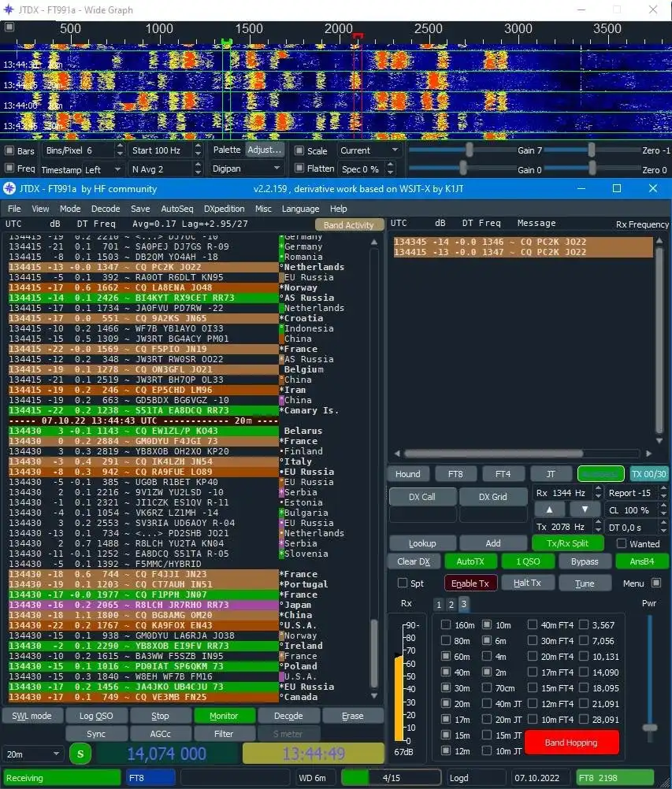
Task: Click the Rx Frequency pane scroll-right arrow
Action: (649, 454)
